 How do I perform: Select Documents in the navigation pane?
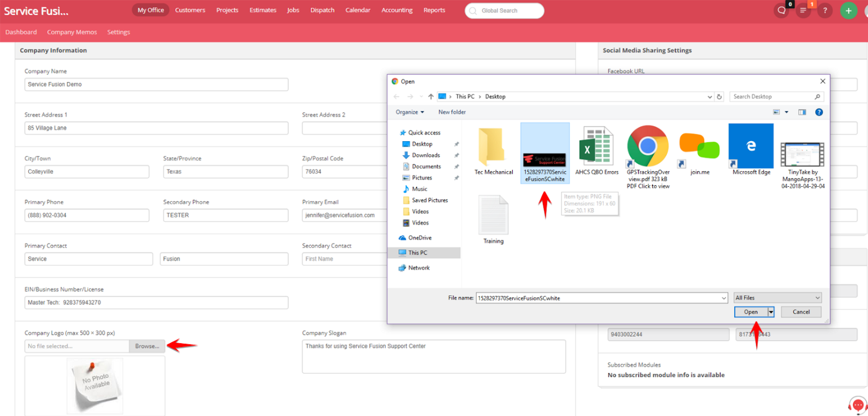point(422,167)
